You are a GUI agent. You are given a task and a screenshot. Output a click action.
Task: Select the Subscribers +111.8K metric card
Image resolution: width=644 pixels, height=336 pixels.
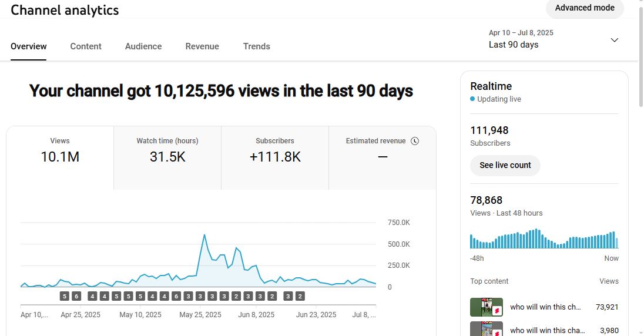[275, 158]
